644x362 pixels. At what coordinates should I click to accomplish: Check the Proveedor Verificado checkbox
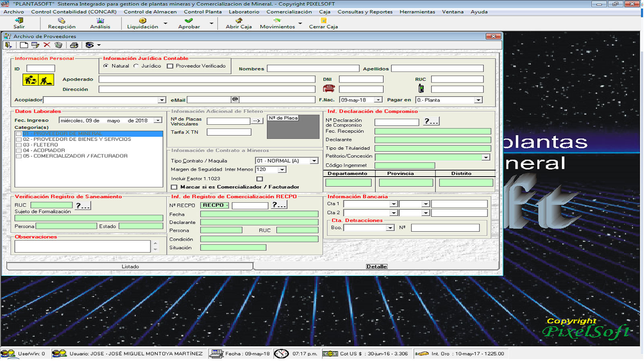click(x=170, y=66)
